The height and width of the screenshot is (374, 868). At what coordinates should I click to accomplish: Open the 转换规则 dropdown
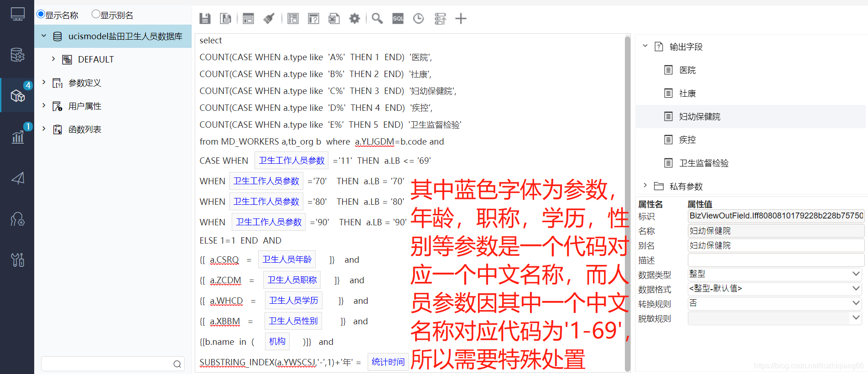[x=856, y=303]
